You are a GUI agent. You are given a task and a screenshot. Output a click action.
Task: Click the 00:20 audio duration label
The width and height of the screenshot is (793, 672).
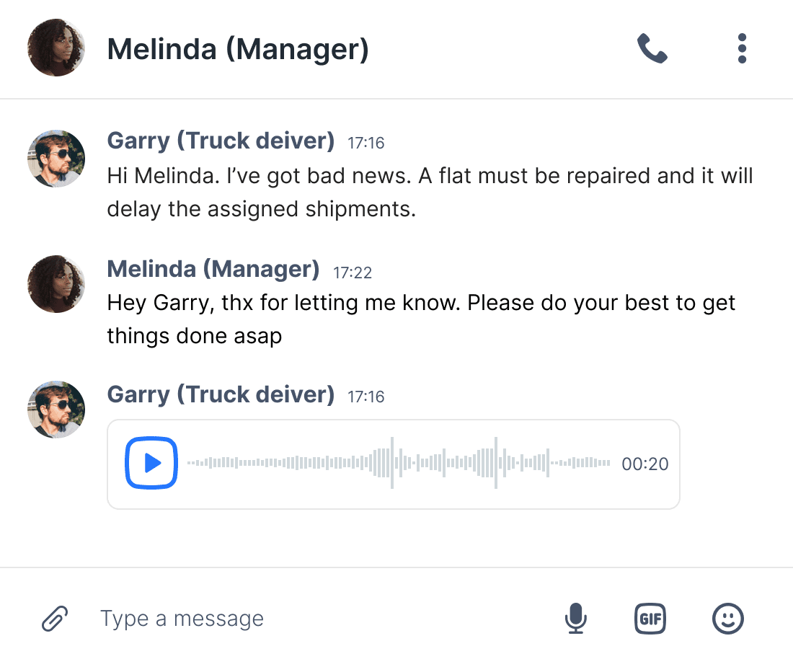point(645,464)
